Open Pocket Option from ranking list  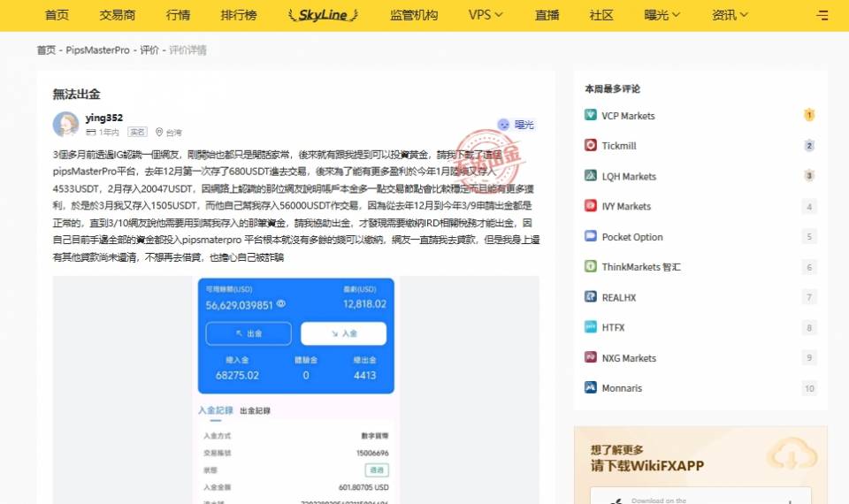pos(631,237)
